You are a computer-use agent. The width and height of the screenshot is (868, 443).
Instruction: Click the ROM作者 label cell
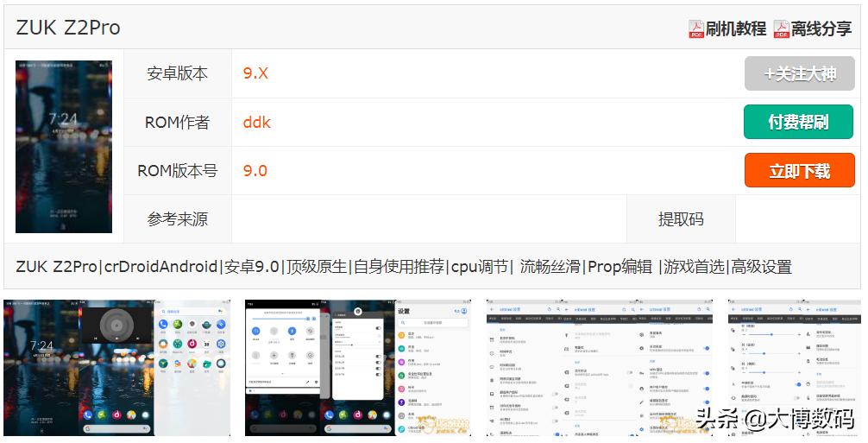(x=177, y=123)
